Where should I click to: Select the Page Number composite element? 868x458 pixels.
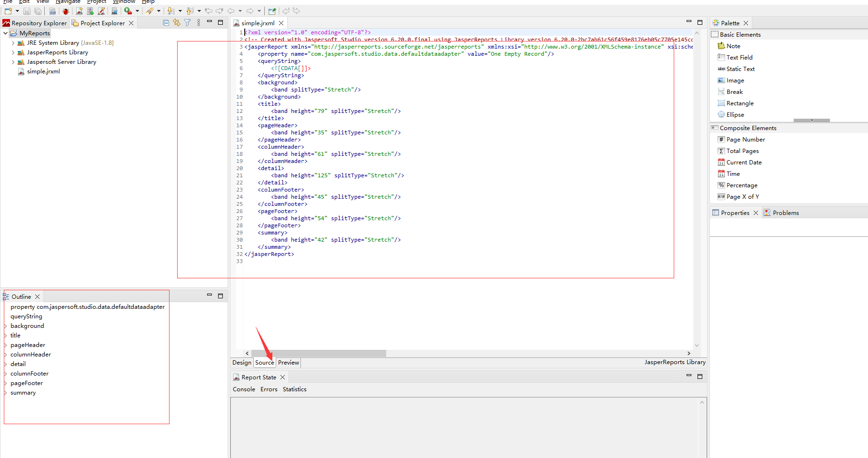[746, 140]
